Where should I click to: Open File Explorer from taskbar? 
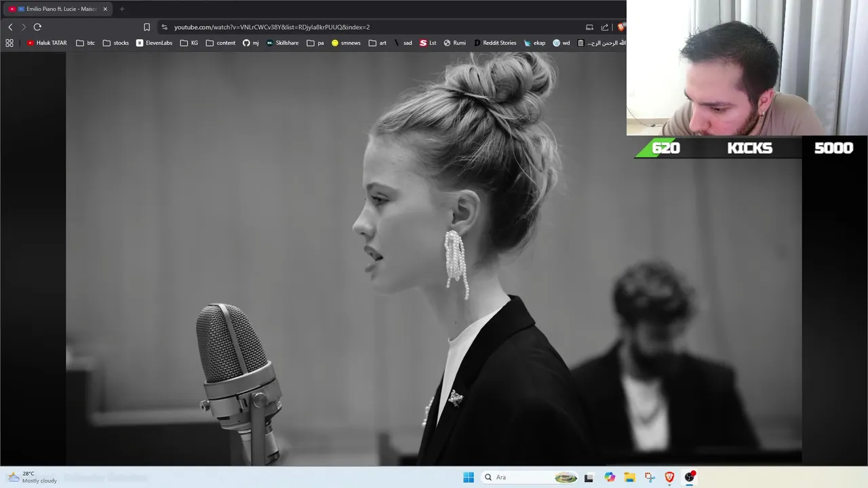(x=629, y=477)
